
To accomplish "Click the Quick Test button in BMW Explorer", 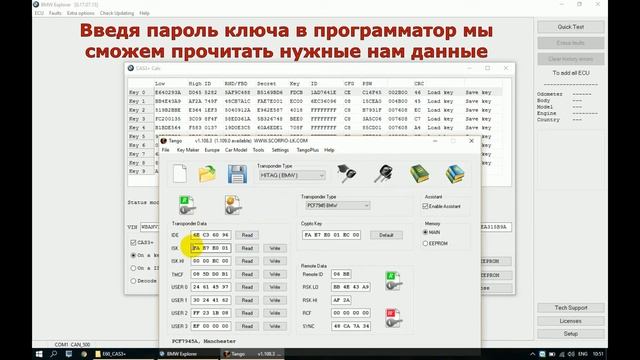I will [x=571, y=27].
